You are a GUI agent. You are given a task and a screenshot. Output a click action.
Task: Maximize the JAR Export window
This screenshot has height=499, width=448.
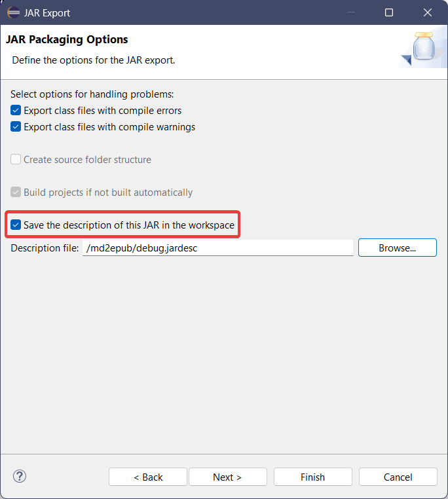click(389, 12)
